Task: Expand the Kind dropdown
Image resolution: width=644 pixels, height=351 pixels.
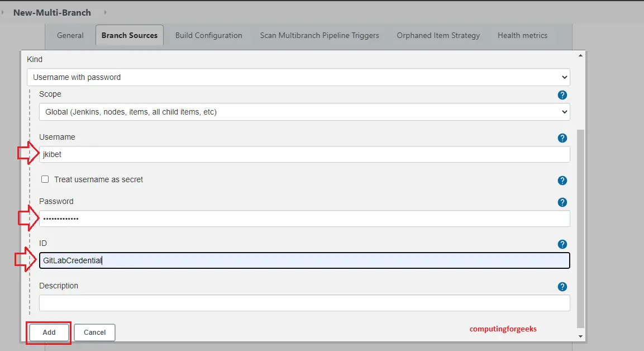Action: 298,77
